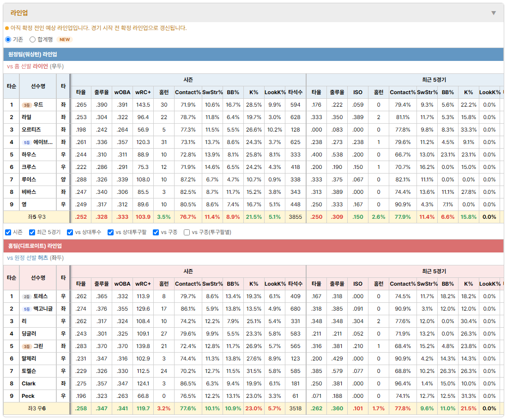This screenshot has height=420, width=507.
Task: Open home starter 라이언 link
Action: [x=41, y=66]
